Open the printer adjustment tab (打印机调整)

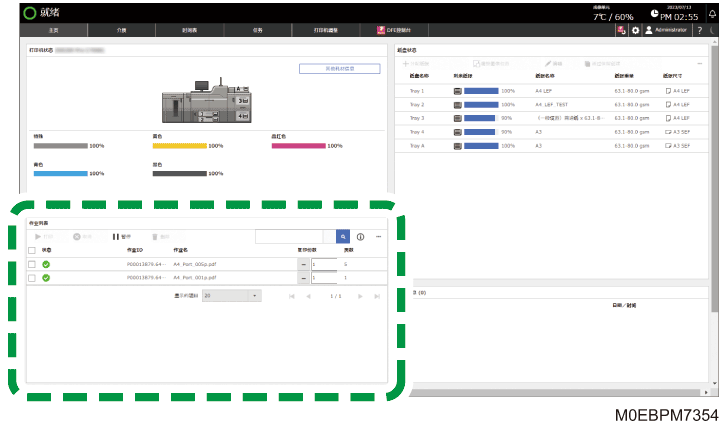tap(326, 30)
